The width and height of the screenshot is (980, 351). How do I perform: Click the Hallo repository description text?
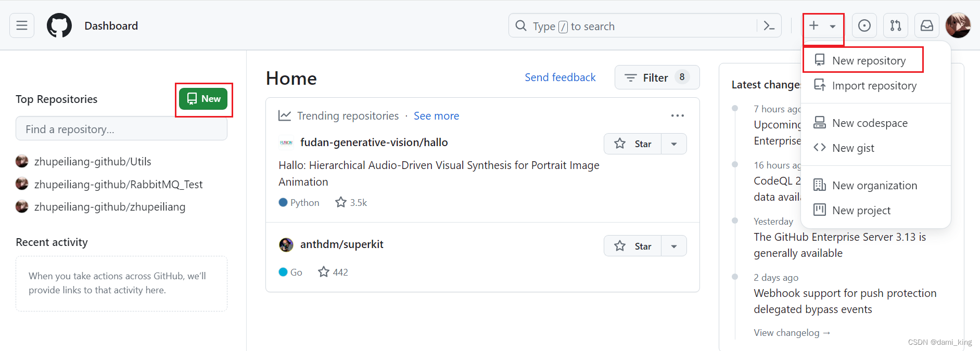[439, 174]
